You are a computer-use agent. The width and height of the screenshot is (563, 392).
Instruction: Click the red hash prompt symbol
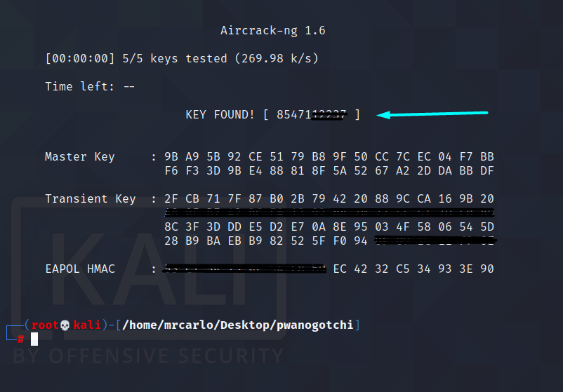point(20,339)
